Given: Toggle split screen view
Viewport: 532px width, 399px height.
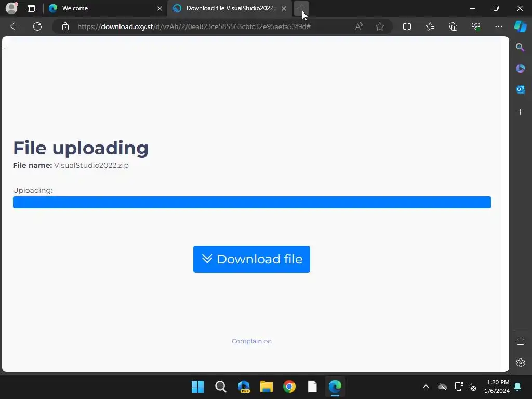Looking at the screenshot, I should coord(407,26).
